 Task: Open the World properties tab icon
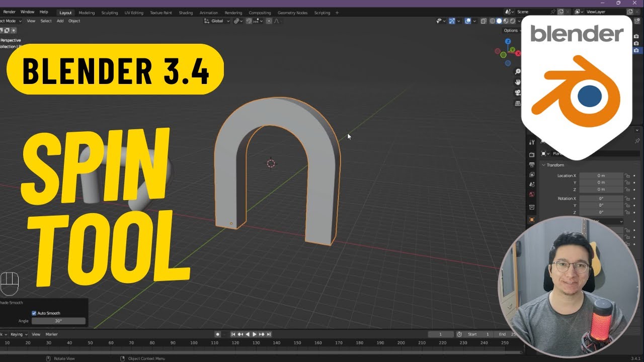coord(532,194)
